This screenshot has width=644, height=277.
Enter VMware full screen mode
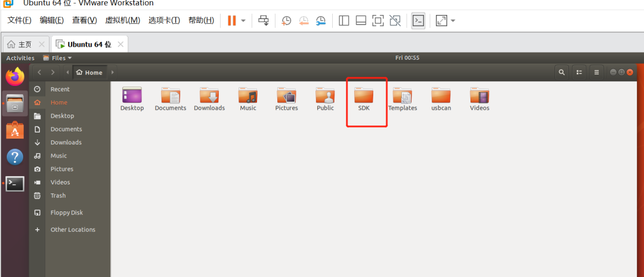[x=378, y=20]
